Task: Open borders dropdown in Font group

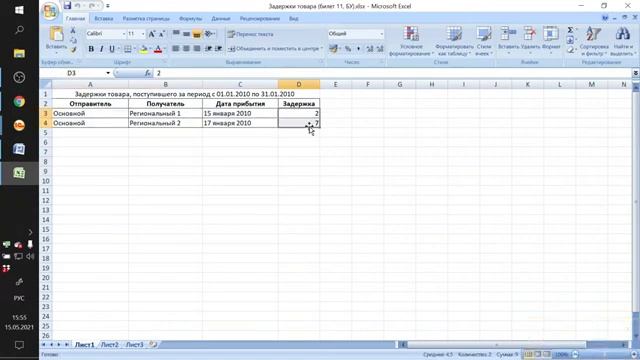Action: (134, 49)
